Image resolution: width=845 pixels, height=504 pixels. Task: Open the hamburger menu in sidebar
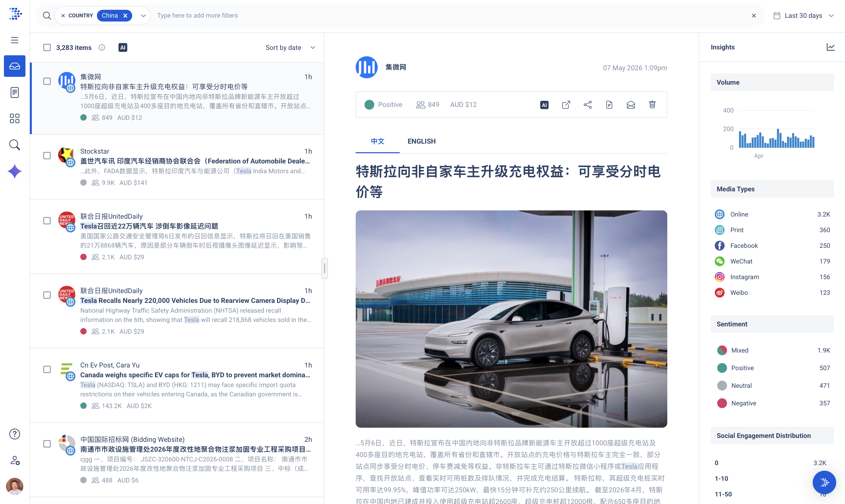click(x=15, y=40)
